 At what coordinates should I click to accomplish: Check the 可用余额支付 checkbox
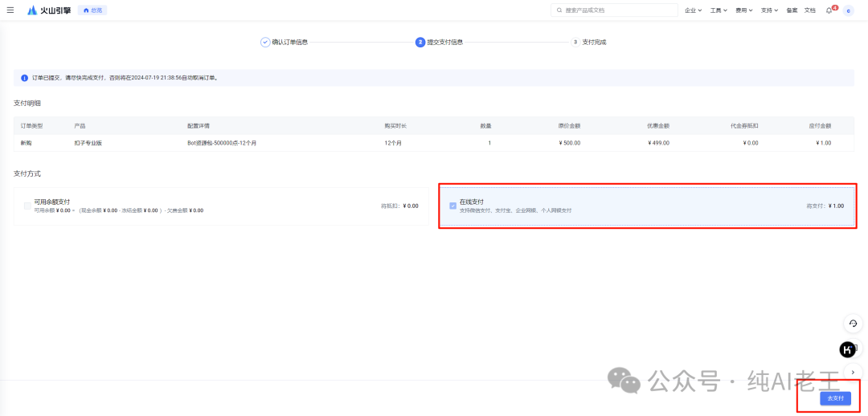coord(27,206)
